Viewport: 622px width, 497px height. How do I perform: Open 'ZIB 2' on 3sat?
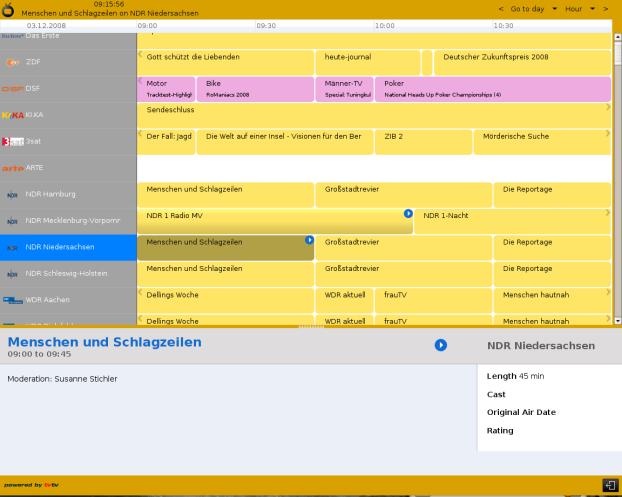click(423, 142)
